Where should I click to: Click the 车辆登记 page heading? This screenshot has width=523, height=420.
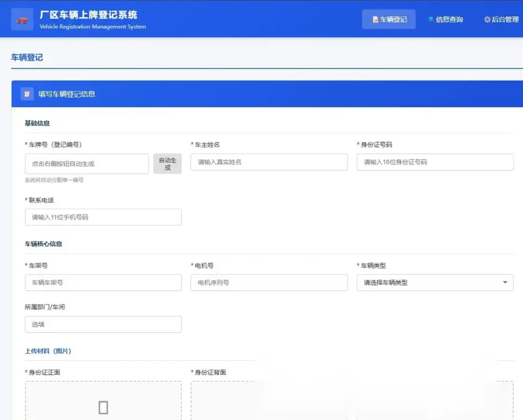(x=27, y=58)
